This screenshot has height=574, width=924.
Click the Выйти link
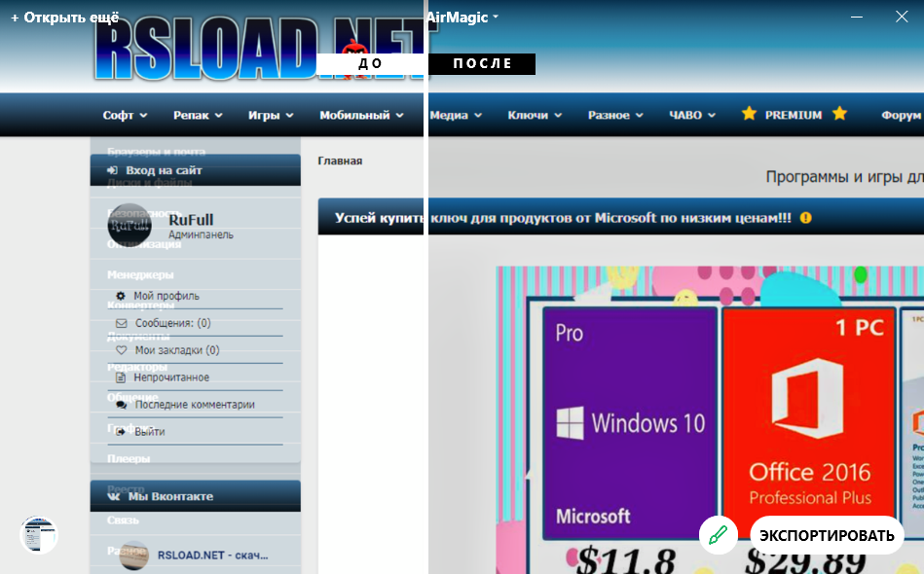point(150,432)
